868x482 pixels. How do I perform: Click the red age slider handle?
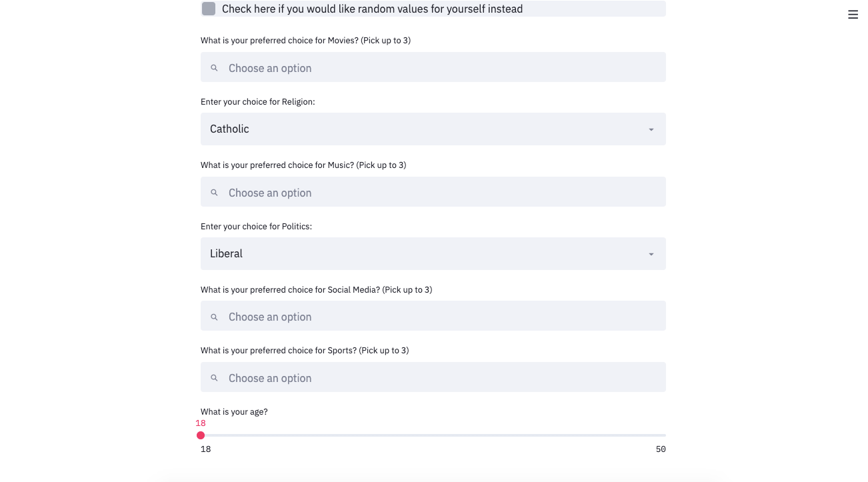(201, 435)
